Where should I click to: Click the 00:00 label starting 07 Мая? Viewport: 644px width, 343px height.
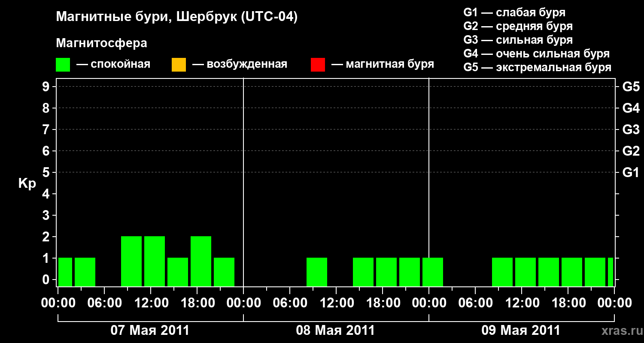[x=58, y=303]
